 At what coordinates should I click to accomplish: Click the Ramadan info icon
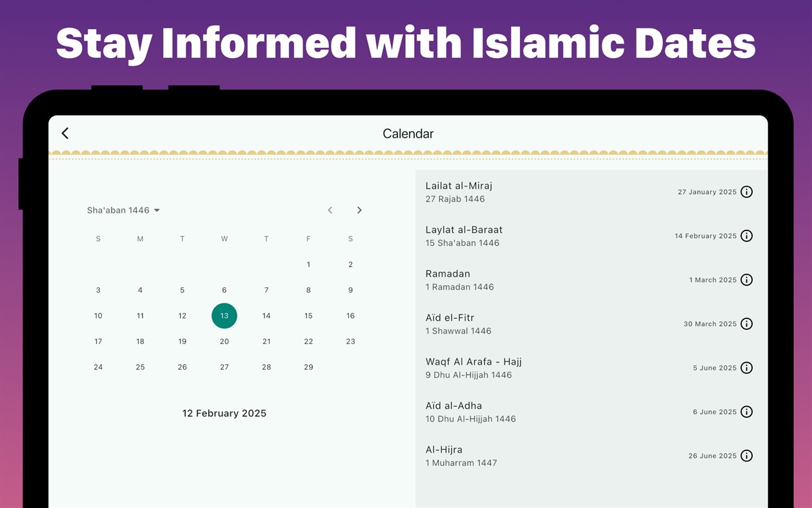[x=746, y=279]
